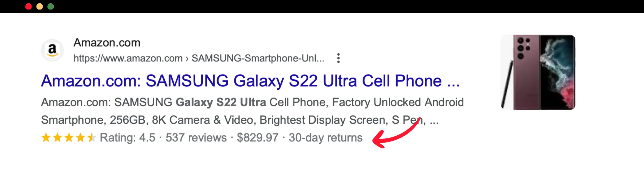Click the "537 reviews" label
This screenshot has width=644, height=173.
(196, 138)
